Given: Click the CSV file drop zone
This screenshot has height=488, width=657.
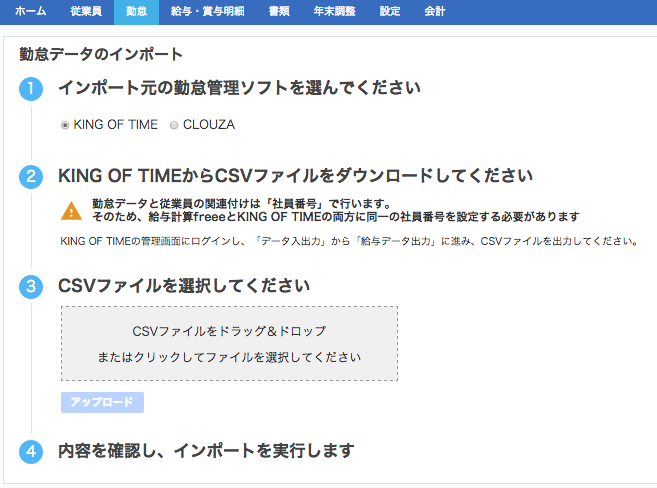Looking at the screenshot, I should (229, 343).
